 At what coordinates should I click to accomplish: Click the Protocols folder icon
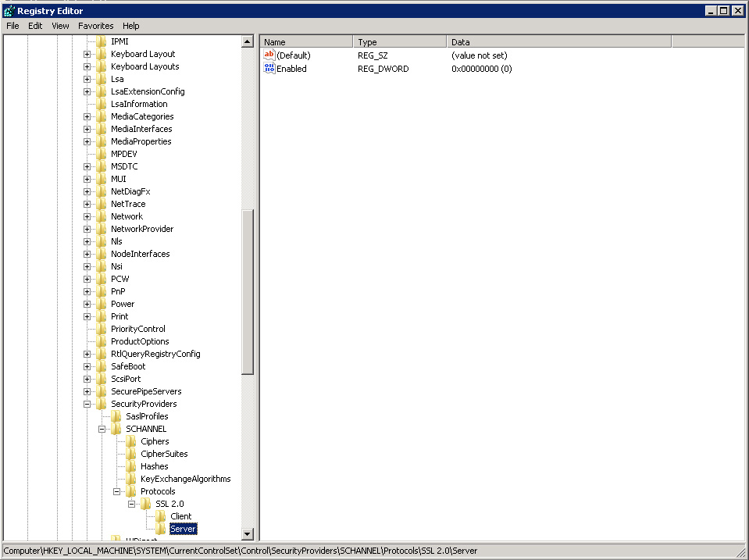coord(131,491)
